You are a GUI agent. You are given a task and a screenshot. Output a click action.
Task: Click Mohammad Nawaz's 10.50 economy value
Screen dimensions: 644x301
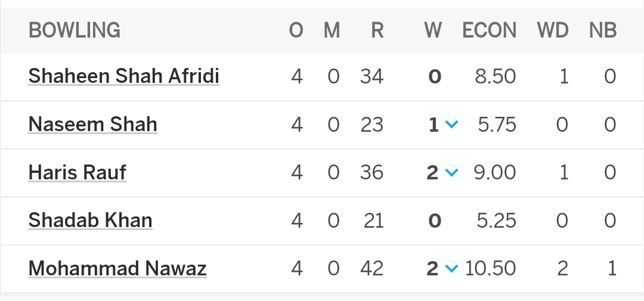(x=490, y=269)
